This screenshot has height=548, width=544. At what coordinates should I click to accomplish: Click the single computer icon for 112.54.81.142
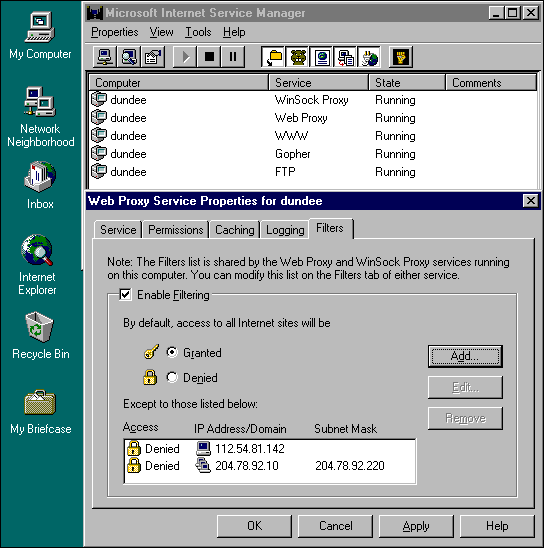(x=203, y=448)
